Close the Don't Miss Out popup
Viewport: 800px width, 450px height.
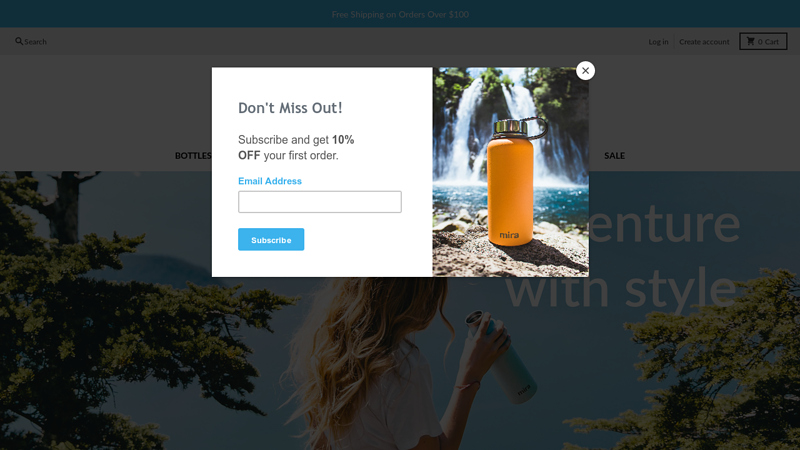point(585,71)
